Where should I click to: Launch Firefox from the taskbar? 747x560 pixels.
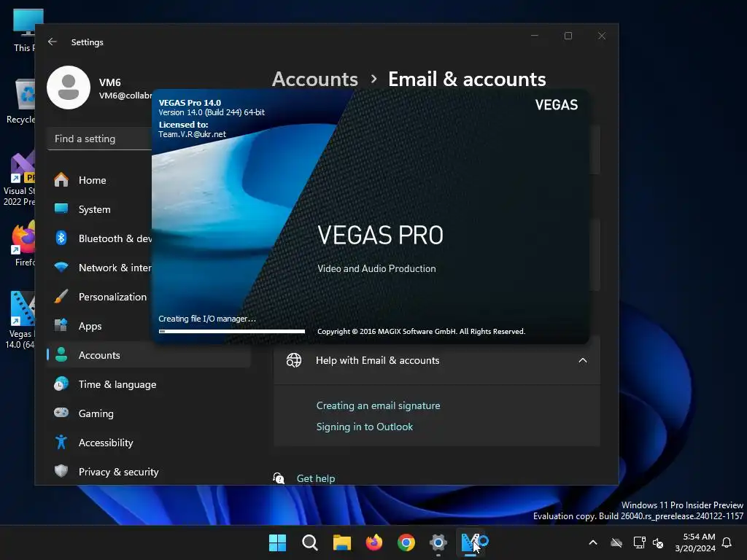[x=374, y=542]
